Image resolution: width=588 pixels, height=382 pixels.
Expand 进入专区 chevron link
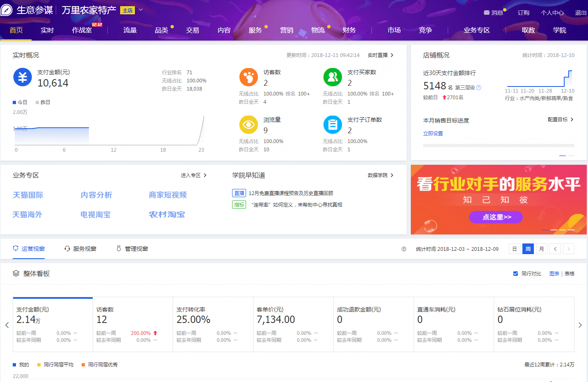[194, 175]
